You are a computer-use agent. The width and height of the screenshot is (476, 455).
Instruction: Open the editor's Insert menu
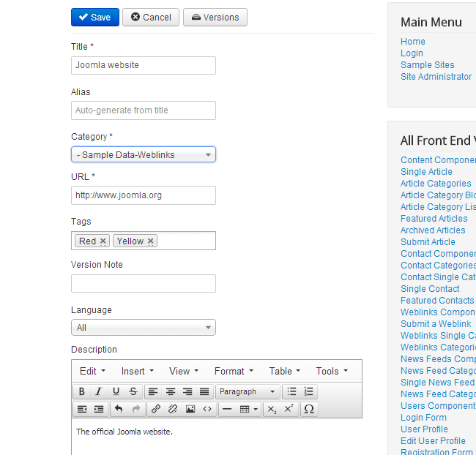138,371
